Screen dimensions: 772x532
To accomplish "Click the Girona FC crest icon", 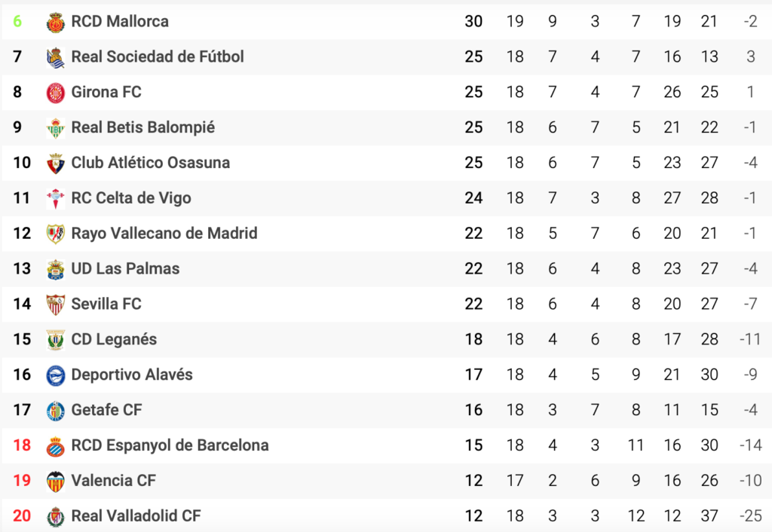I will point(56,93).
